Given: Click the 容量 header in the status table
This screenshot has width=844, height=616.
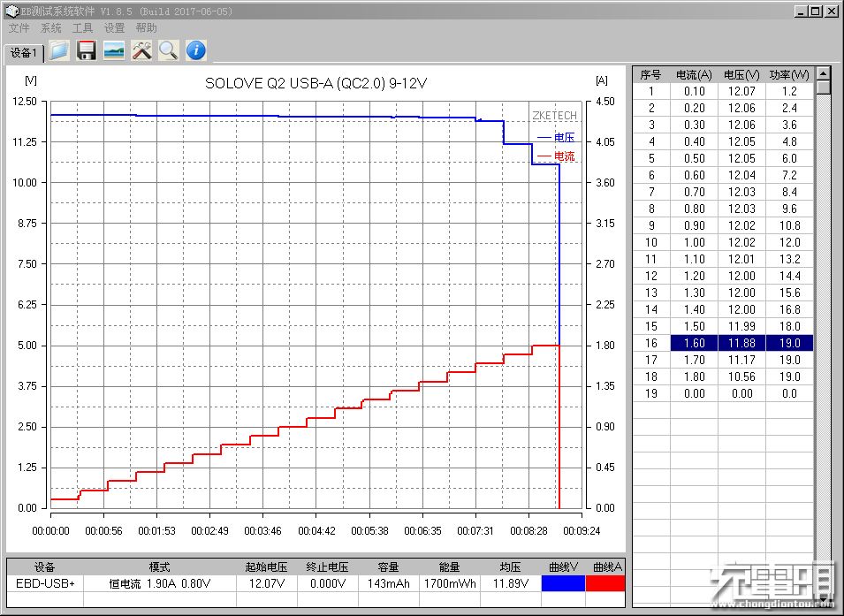Looking at the screenshot, I should point(388,567).
